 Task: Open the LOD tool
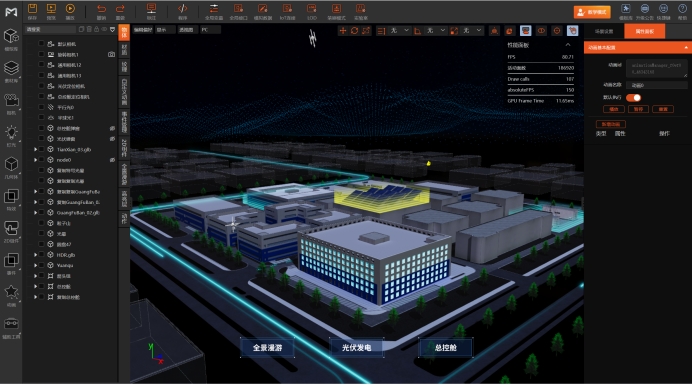click(312, 8)
